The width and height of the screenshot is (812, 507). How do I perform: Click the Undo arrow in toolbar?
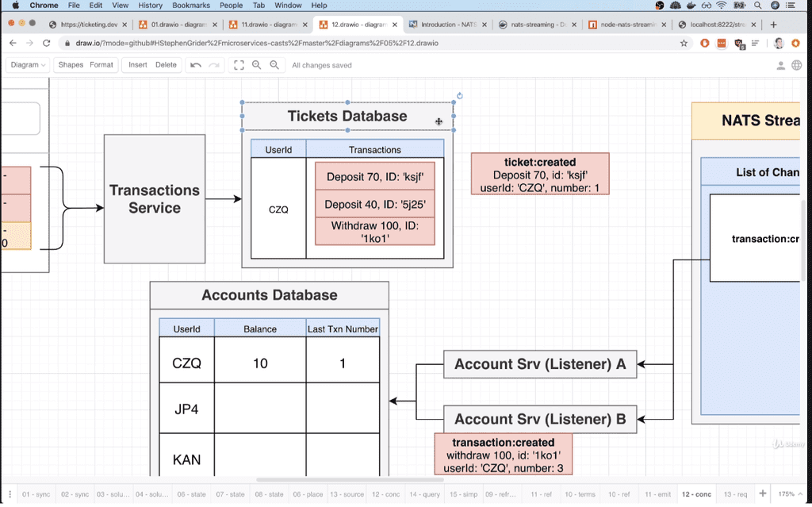tap(196, 65)
